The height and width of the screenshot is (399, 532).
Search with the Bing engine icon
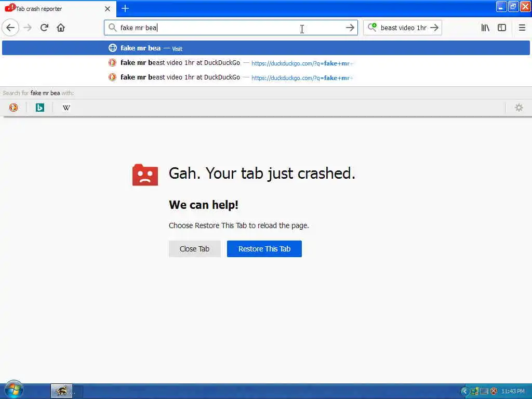point(39,108)
